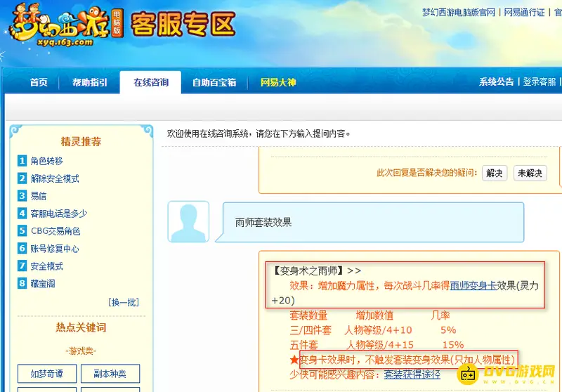Open recommended item CBG交易角色
The width and height of the screenshot is (562, 392).
(x=55, y=231)
